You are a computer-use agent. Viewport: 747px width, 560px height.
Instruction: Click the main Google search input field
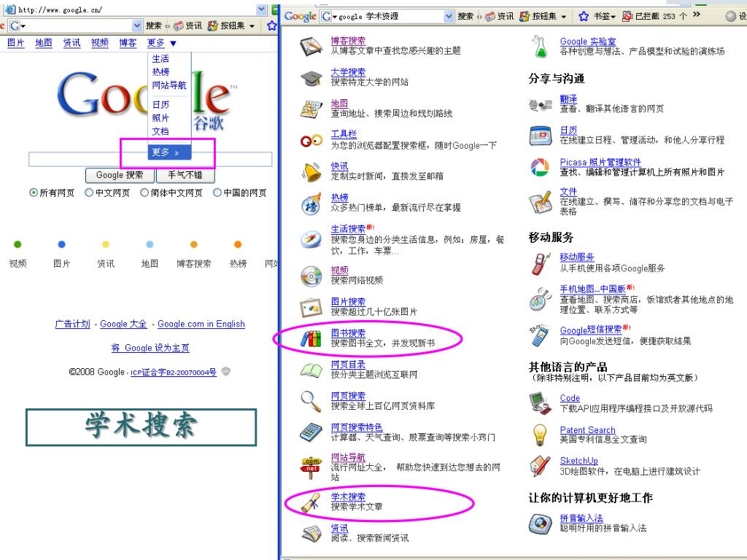[150, 159]
